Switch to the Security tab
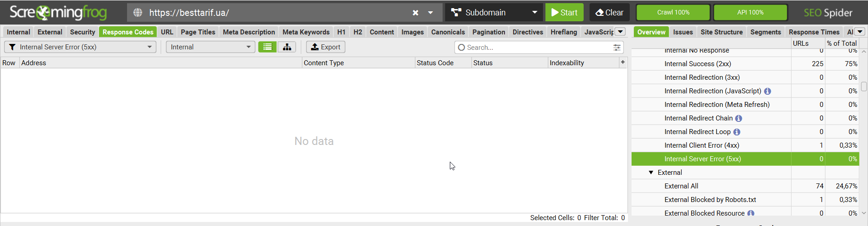Viewport: 868px width, 226px height. [82, 32]
